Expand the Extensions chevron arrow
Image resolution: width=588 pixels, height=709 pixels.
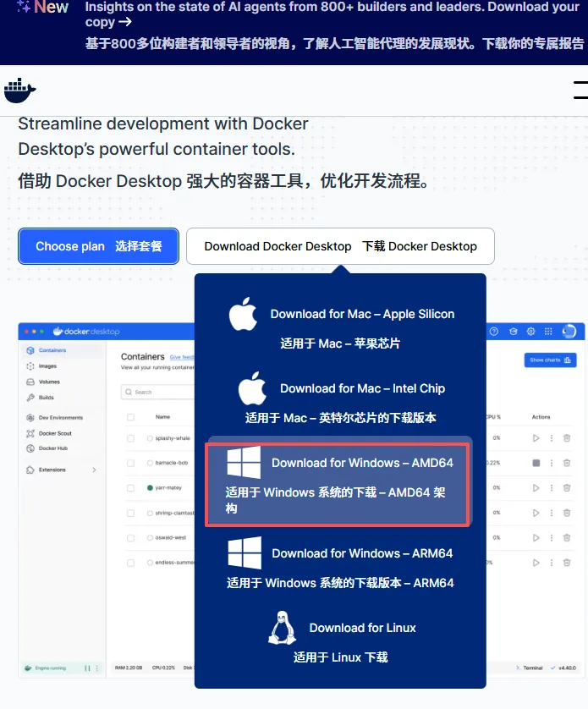[94, 470]
